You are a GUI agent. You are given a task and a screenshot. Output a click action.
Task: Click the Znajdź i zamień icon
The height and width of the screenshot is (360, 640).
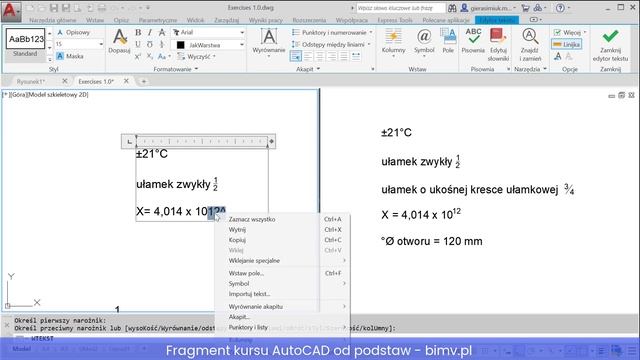coord(530,44)
